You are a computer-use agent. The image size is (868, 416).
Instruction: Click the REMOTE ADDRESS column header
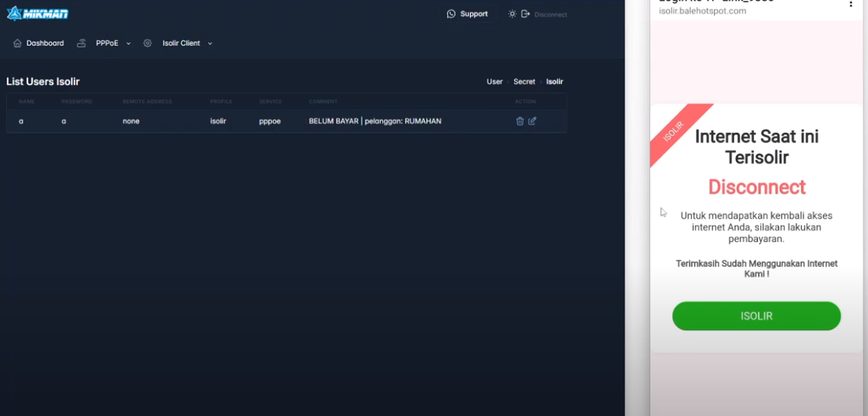[147, 101]
